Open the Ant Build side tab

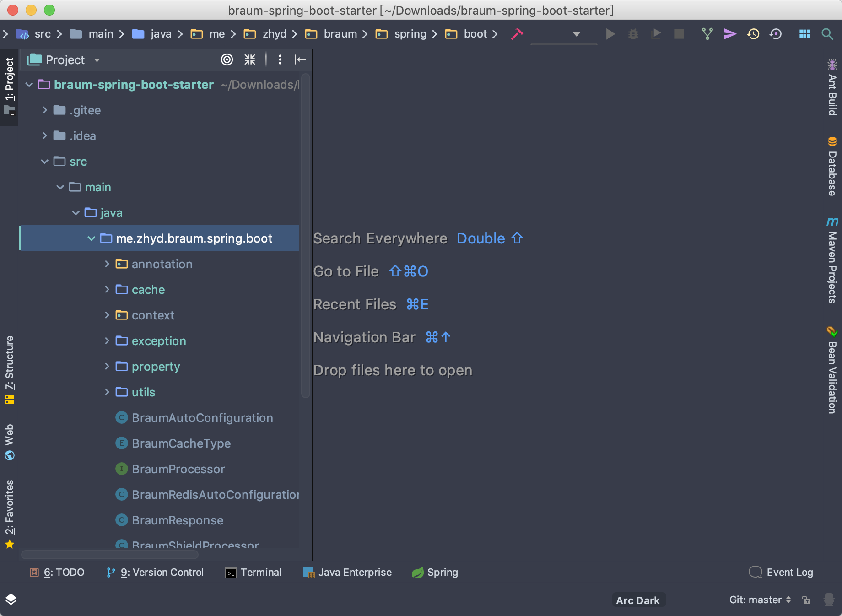tap(832, 88)
